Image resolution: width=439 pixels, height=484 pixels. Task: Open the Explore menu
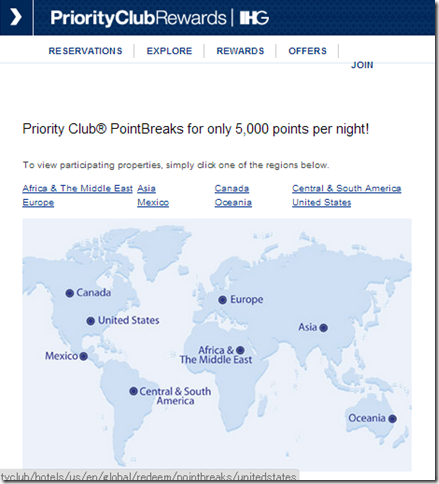pyautogui.click(x=169, y=51)
